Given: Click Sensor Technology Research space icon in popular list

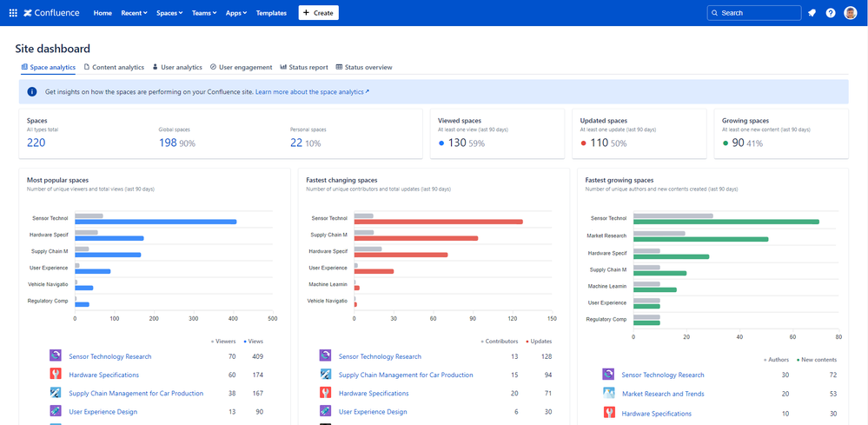Looking at the screenshot, I should (56, 356).
